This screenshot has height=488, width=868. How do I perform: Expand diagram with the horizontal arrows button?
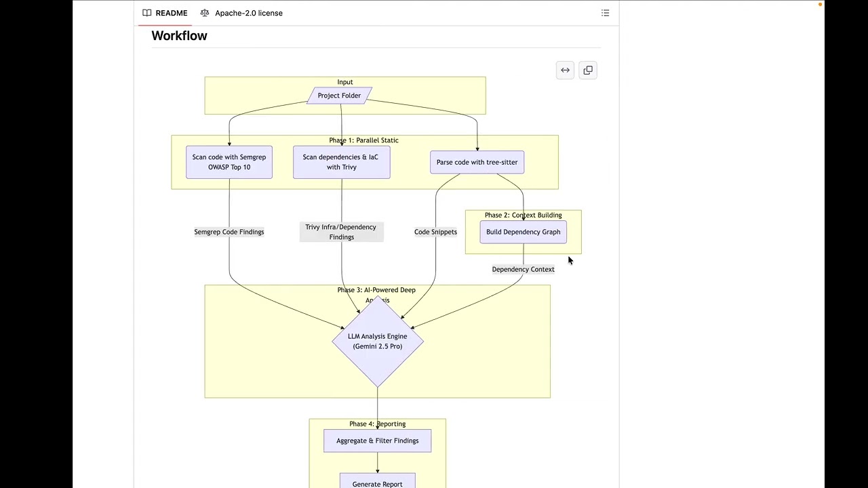(565, 70)
